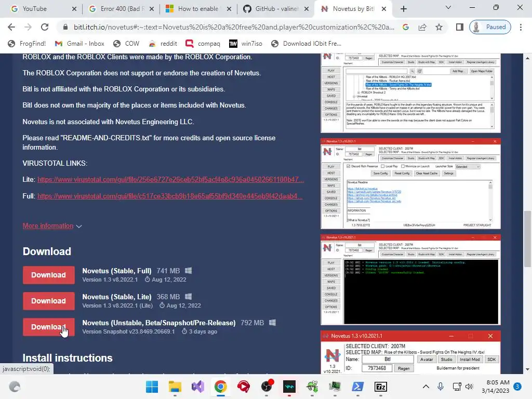Open COW bookmark
Image resolution: width=532 pixels, height=399 pixels.
click(127, 44)
